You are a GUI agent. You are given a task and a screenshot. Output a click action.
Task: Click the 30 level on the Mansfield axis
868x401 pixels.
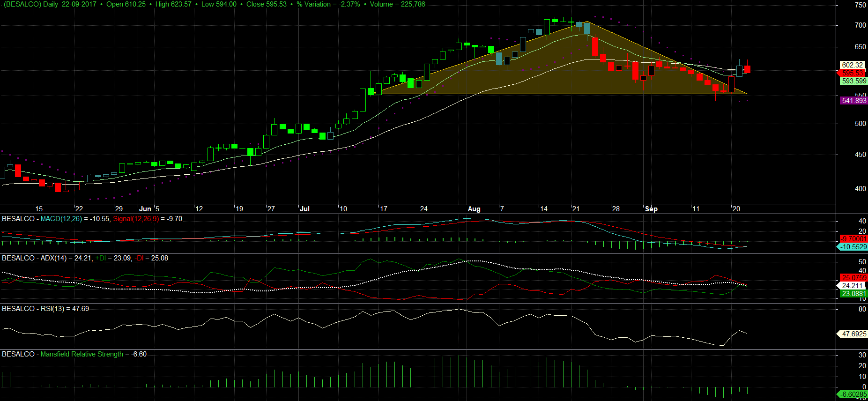[862, 355]
